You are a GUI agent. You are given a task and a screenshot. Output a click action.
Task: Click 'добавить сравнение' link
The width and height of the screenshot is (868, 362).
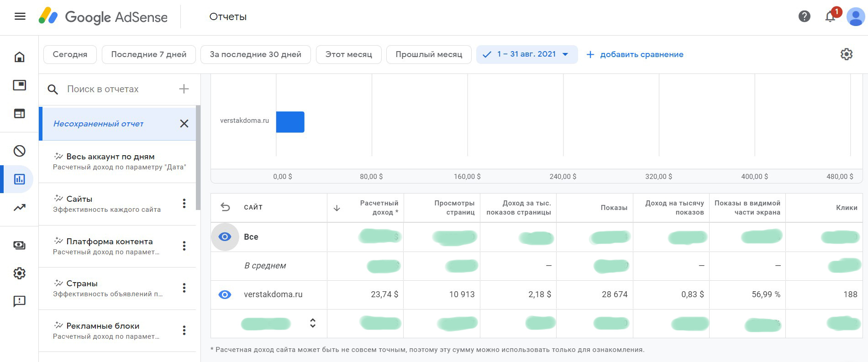(x=635, y=54)
